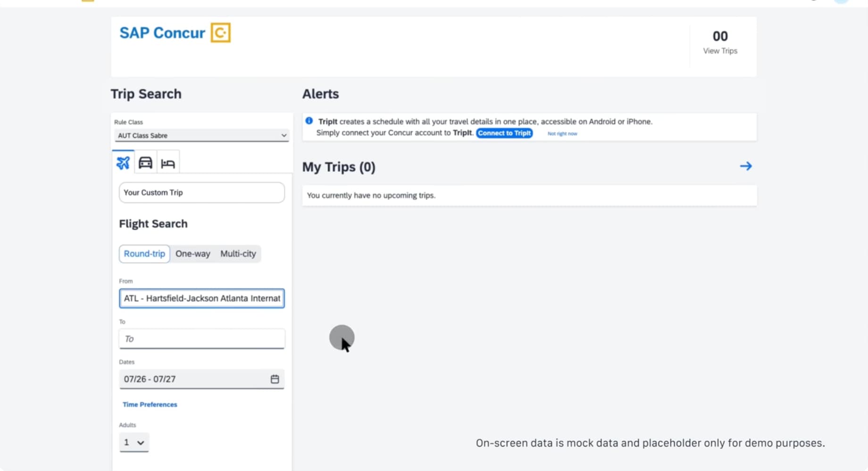Click the info icon in TripIt alert
The image size is (868, 471).
click(x=309, y=121)
